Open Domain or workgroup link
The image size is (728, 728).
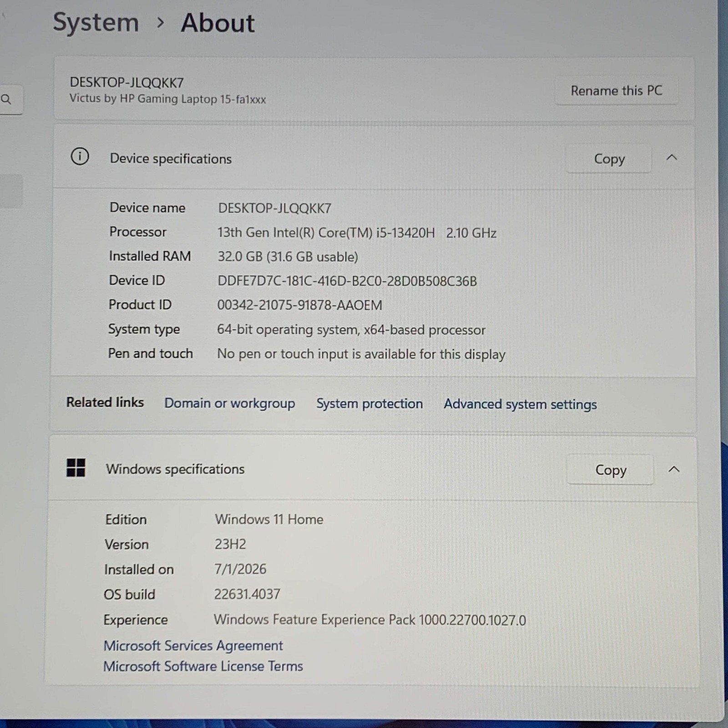point(229,403)
